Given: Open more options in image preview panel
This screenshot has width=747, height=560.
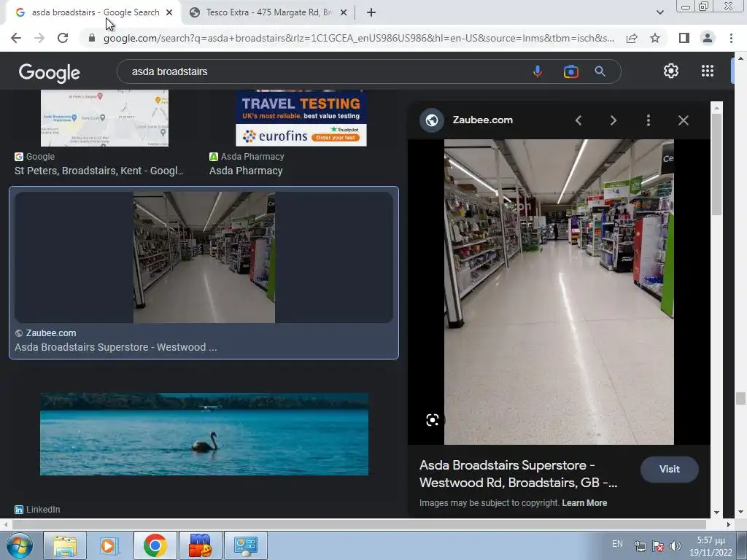Looking at the screenshot, I should [x=649, y=120].
